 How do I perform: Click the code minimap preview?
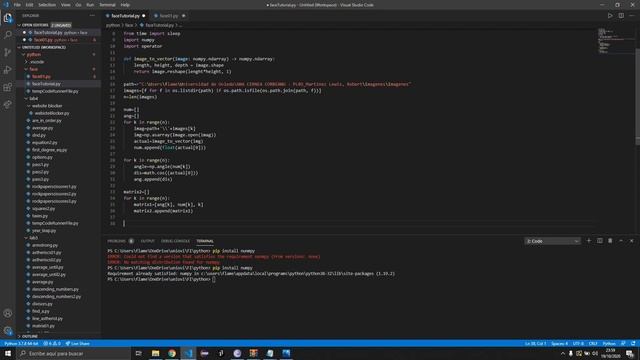point(616,41)
